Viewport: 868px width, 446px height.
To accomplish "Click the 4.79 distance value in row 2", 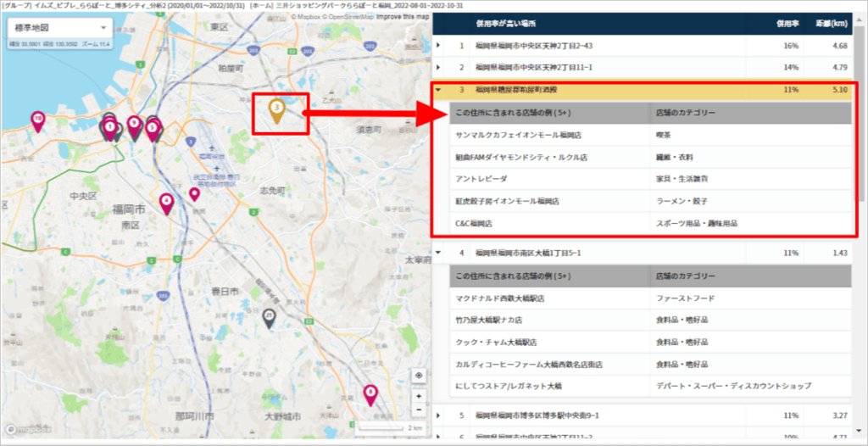I will click(840, 68).
